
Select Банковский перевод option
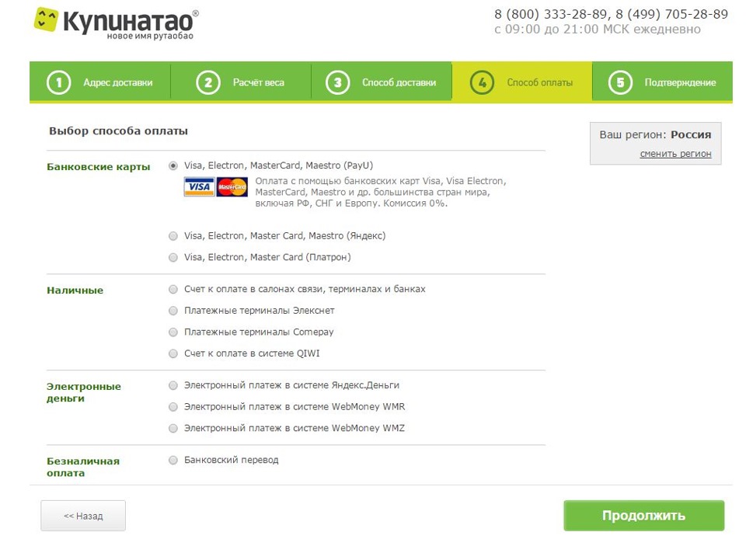[x=173, y=460]
